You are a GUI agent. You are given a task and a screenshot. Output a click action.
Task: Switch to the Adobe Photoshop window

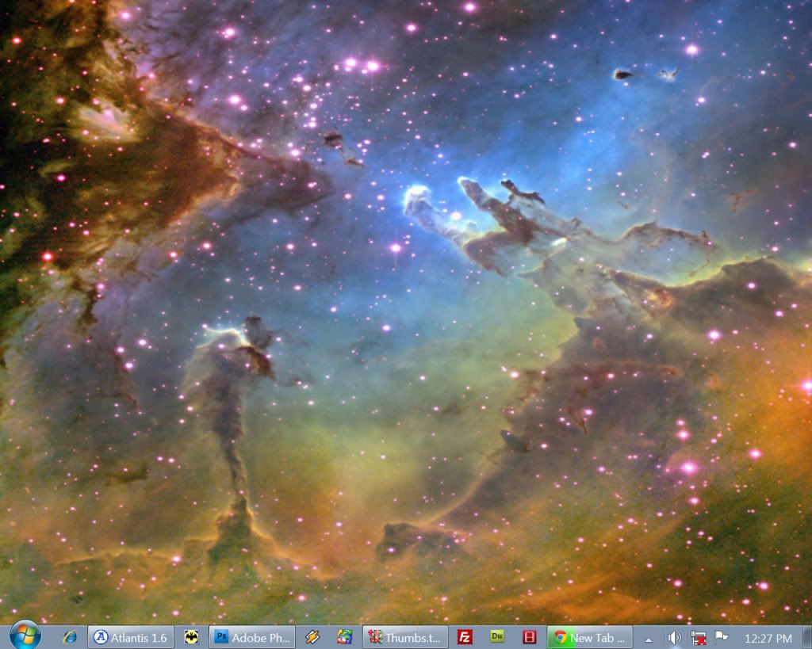[x=252, y=637]
